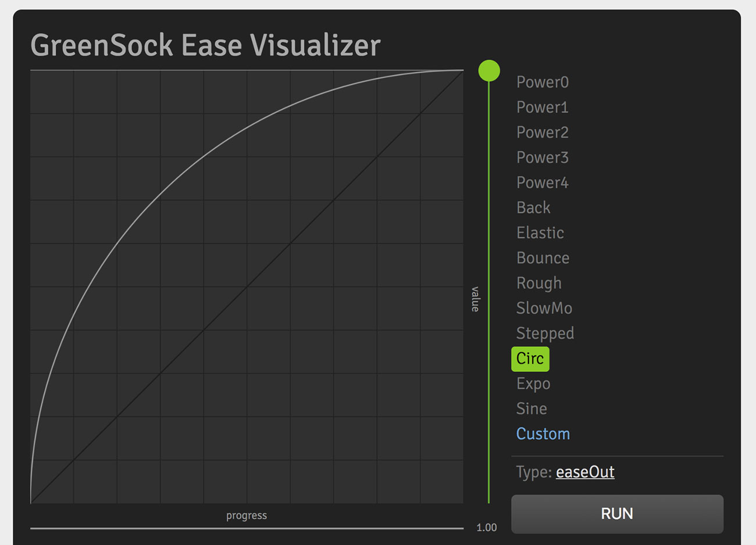
Task: Click the vertical value axis label
Action: [x=475, y=299]
